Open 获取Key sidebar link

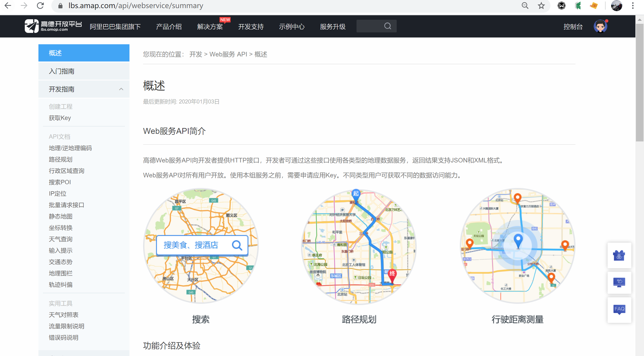pos(60,118)
